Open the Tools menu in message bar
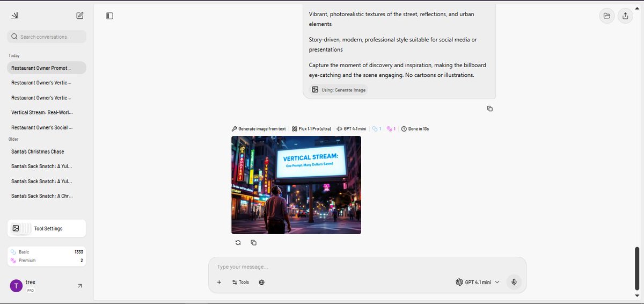Viewport: 644px width, 304px height. 240,282
